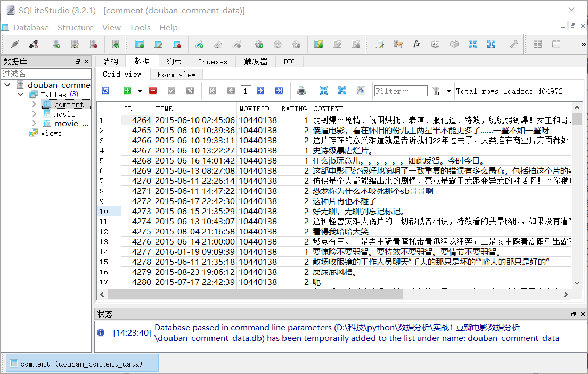Screen dimensions: 588x374
Task: Switch to the Indexes tab
Action: click(213, 61)
